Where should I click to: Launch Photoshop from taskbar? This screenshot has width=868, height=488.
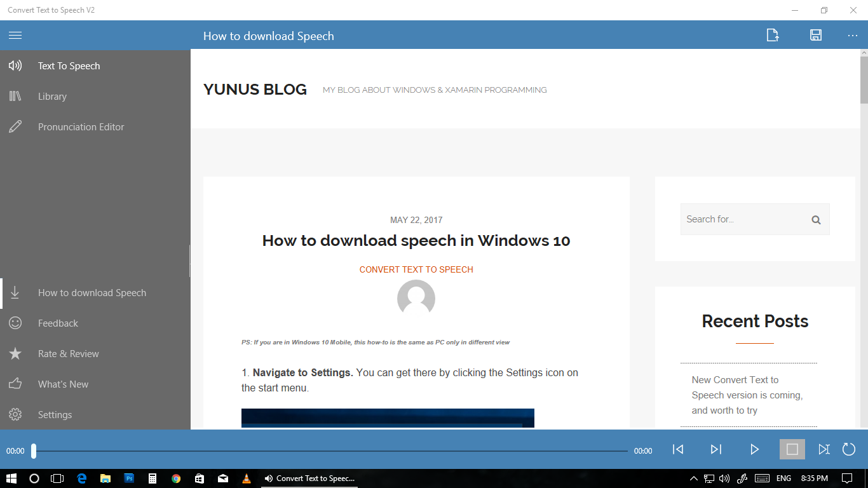coord(129,478)
